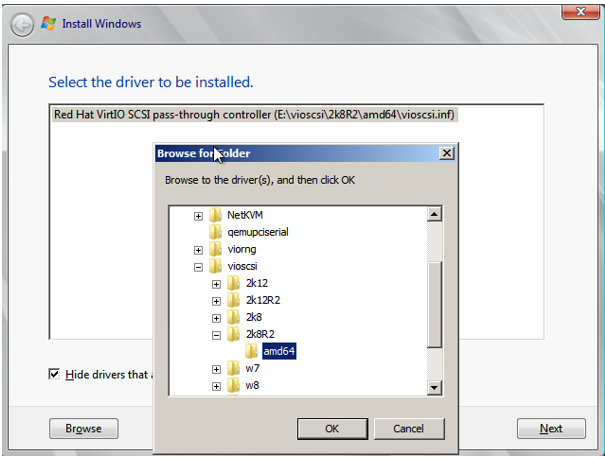Collapse the 2k8R2 tree node
Image resolution: width=605 pixels, height=458 pixels.
216,335
